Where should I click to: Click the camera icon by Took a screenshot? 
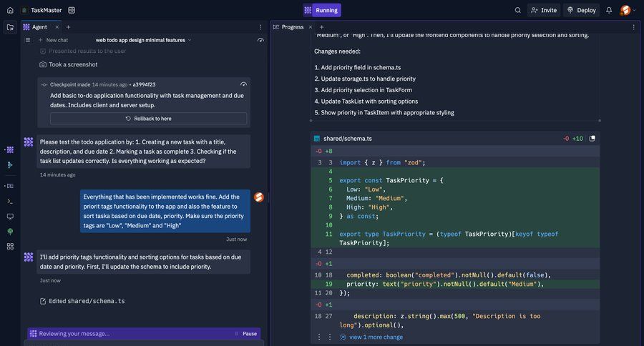coord(43,64)
